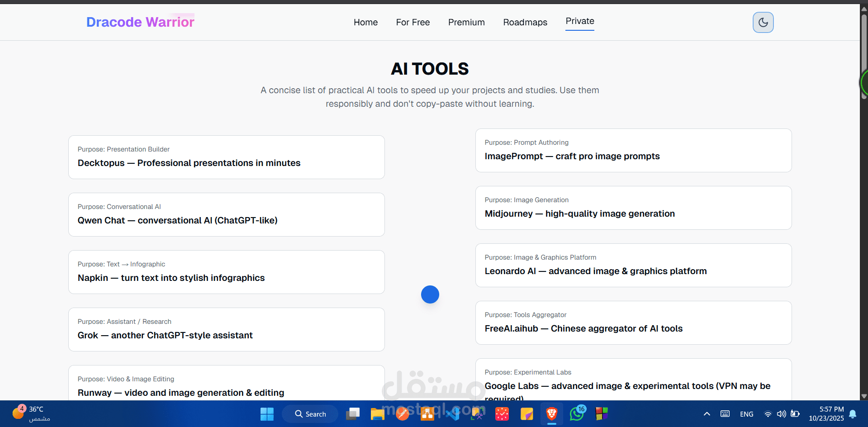This screenshot has height=427, width=868.
Task: Open the ImagePrompt card
Action: [x=634, y=150]
